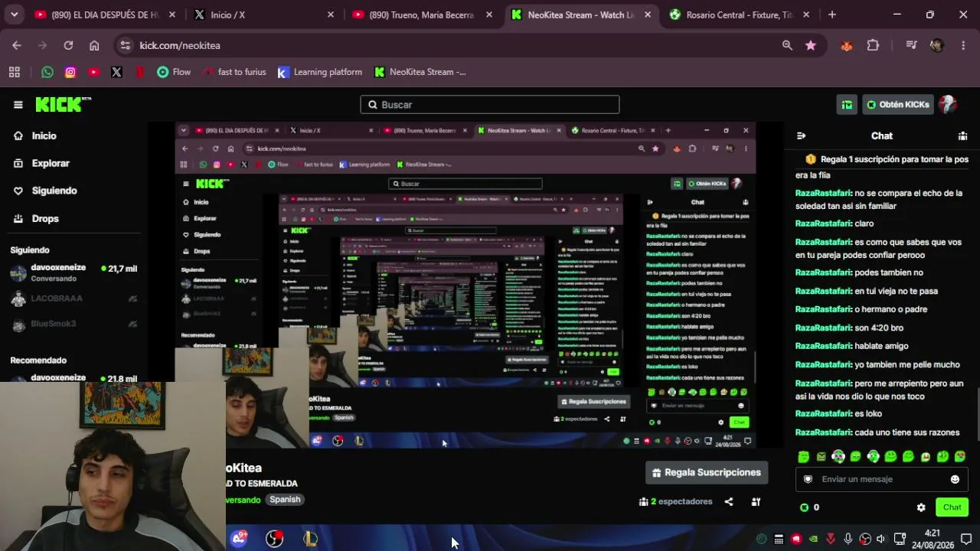The width and height of the screenshot is (980, 551).
Task: Click the Regala Suscripciones button
Action: 707,472
